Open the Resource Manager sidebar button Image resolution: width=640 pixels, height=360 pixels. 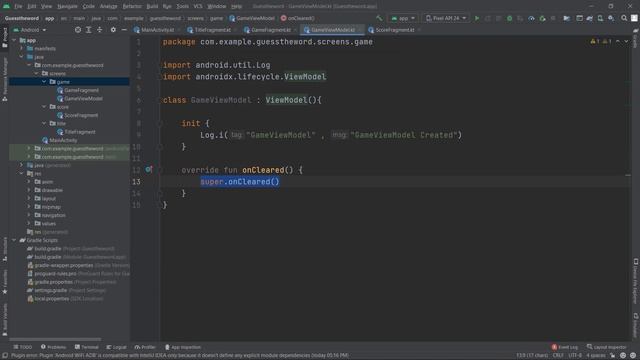coord(5,79)
